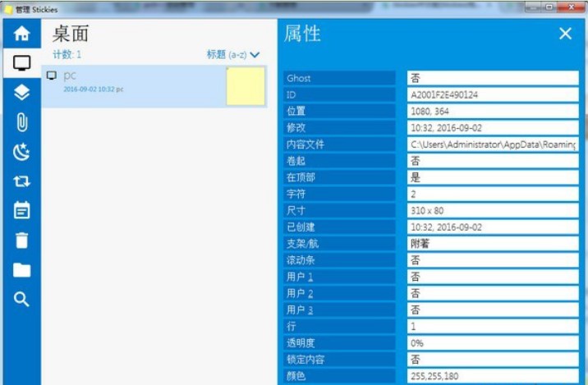Click the note date 2016-09-02 10:32 pc
The width and height of the screenshot is (588, 385).
(x=94, y=89)
